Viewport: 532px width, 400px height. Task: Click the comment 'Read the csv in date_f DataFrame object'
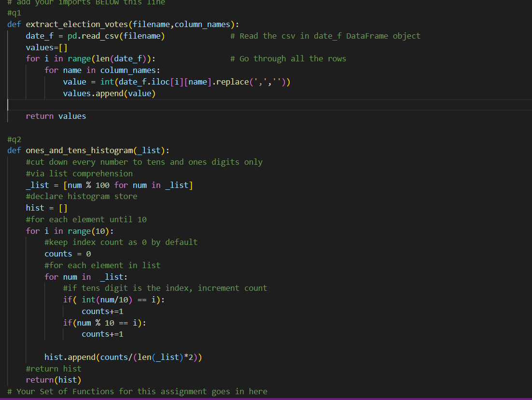tap(325, 36)
